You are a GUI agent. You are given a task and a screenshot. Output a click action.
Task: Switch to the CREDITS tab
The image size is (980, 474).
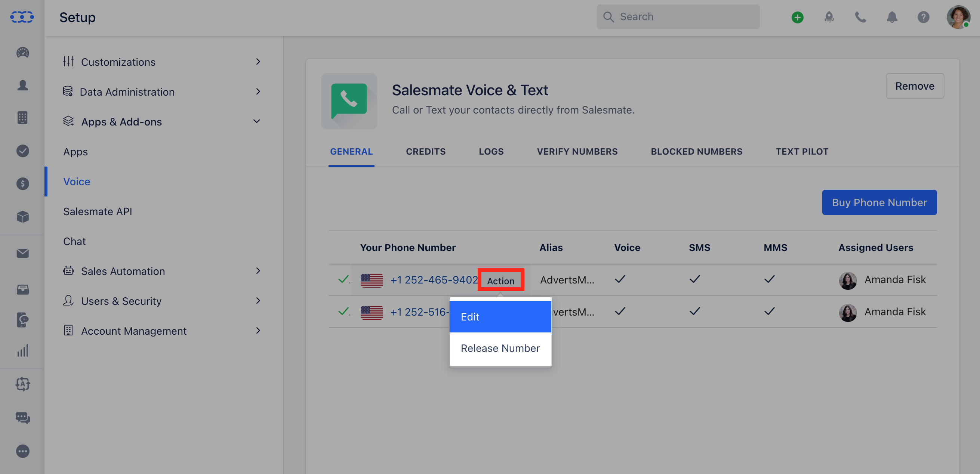pyautogui.click(x=426, y=151)
